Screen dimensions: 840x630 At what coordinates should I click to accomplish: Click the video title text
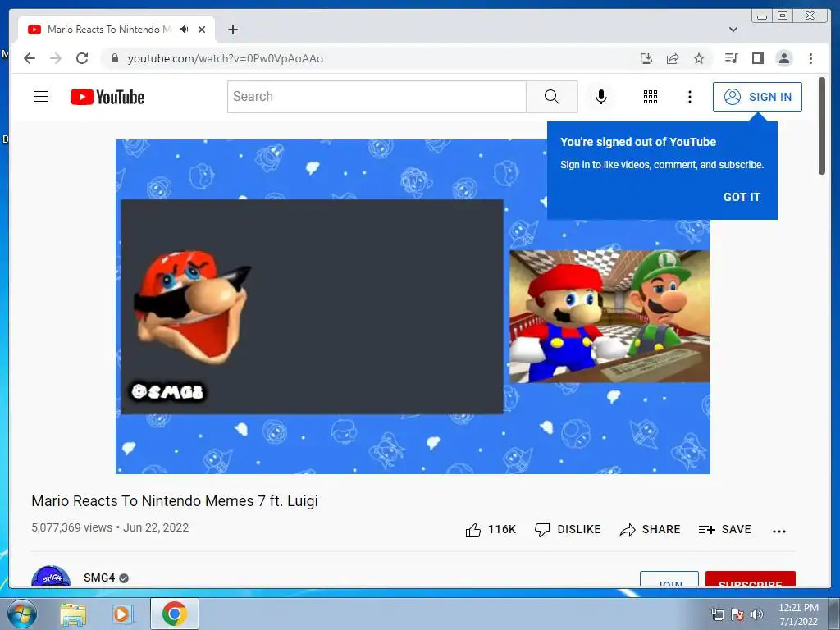175,501
